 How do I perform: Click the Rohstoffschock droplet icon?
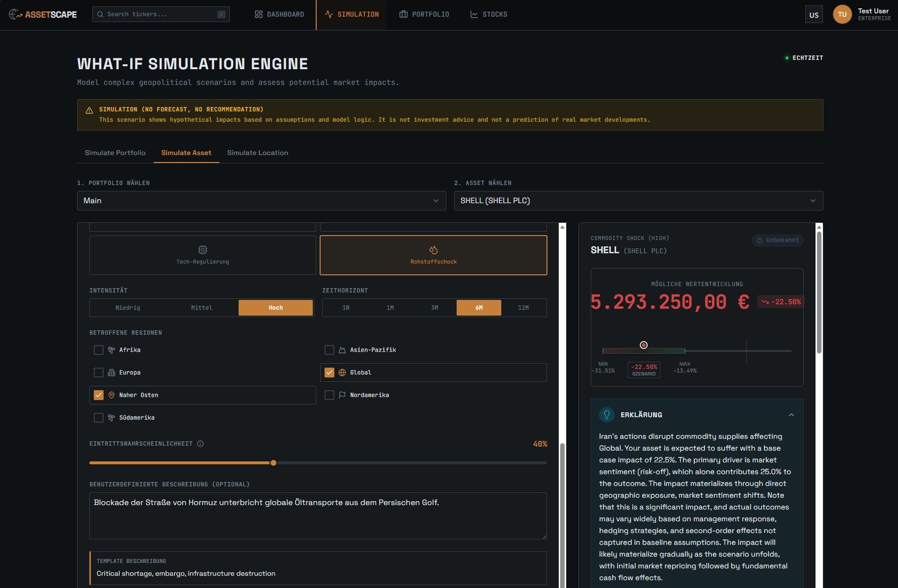click(x=434, y=250)
